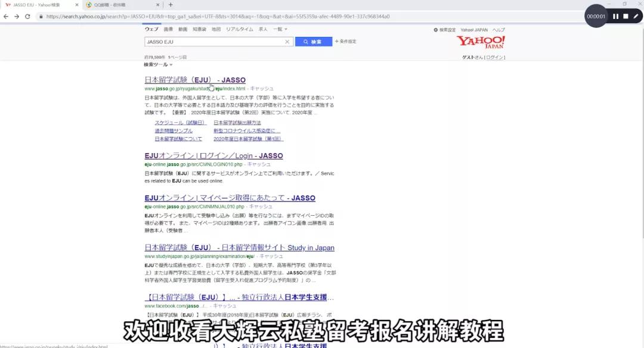
Task: Click the blue 検索 search button
Action: click(x=314, y=42)
